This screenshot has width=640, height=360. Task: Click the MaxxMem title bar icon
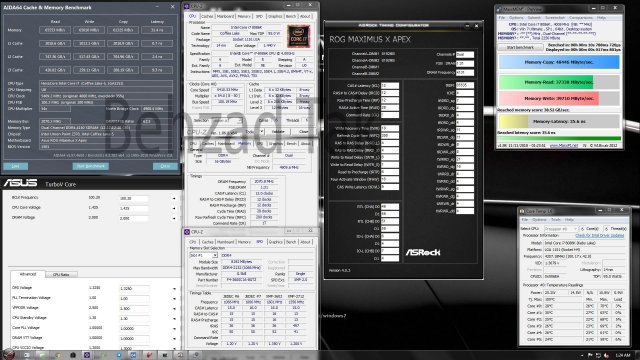pos(500,9)
